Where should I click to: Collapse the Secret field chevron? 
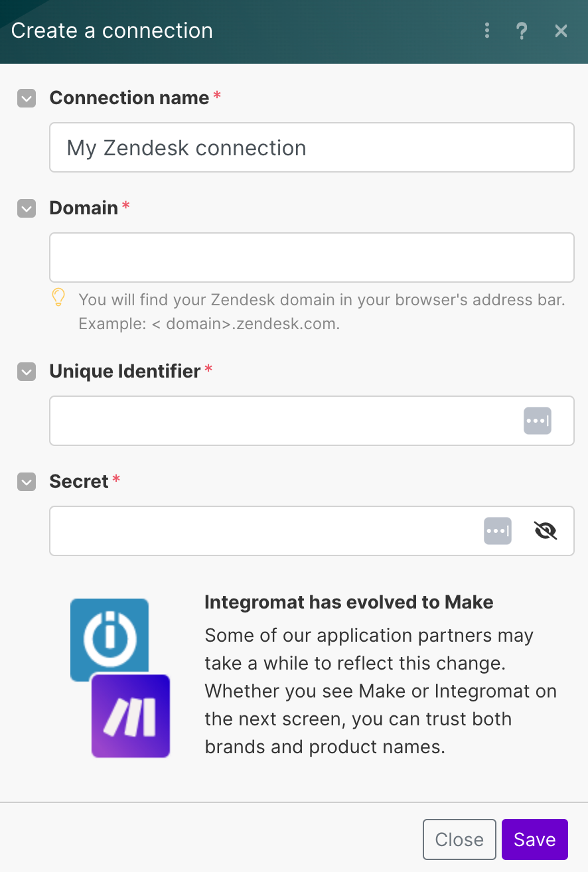27,482
